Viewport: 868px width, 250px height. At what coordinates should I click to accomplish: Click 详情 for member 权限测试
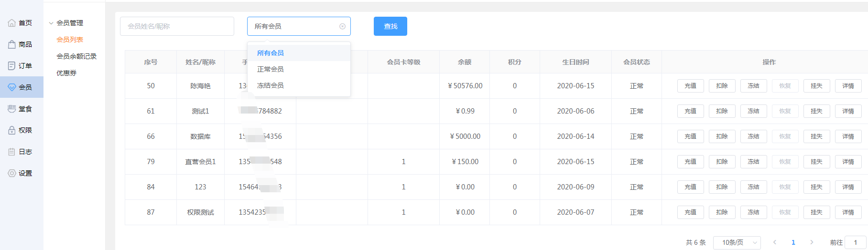tap(848, 212)
